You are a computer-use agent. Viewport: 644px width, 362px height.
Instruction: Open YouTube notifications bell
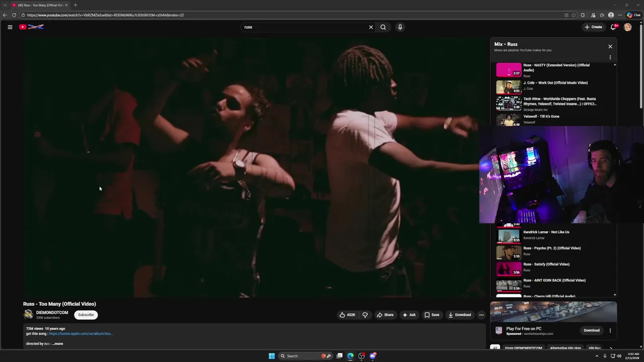click(x=613, y=27)
